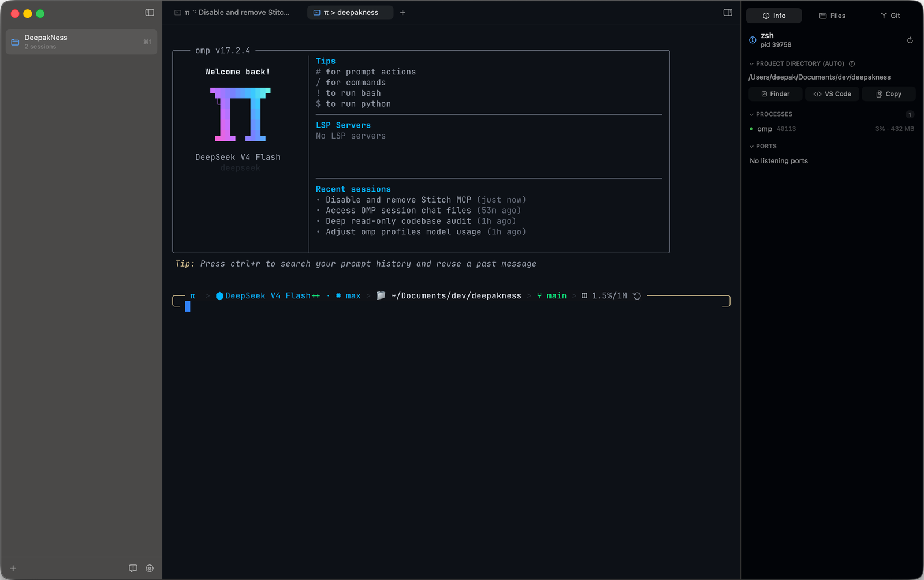924x580 pixels.
Task: Click the green macOS fullscreen window button
Action: click(x=40, y=13)
